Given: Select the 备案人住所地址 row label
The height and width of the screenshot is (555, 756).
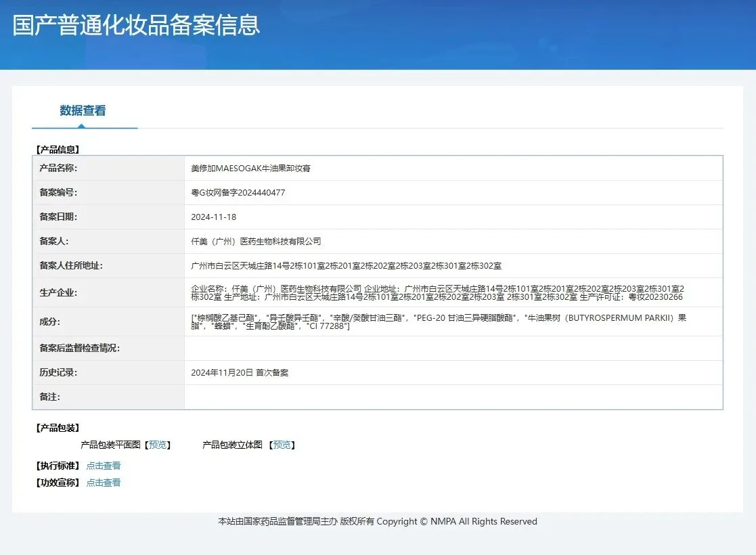Looking at the screenshot, I should [71, 266].
